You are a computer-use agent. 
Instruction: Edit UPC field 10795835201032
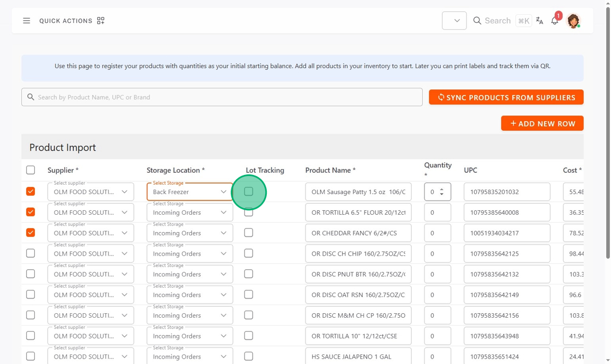(x=507, y=192)
